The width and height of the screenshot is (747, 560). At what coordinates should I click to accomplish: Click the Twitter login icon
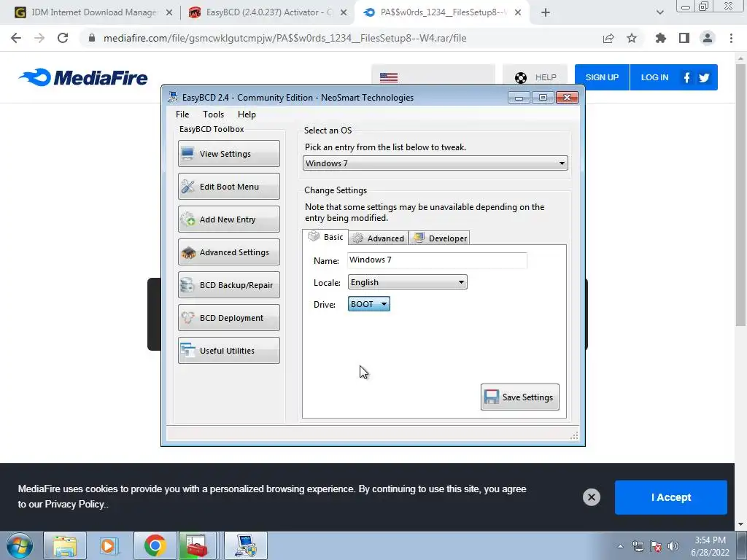tap(704, 77)
